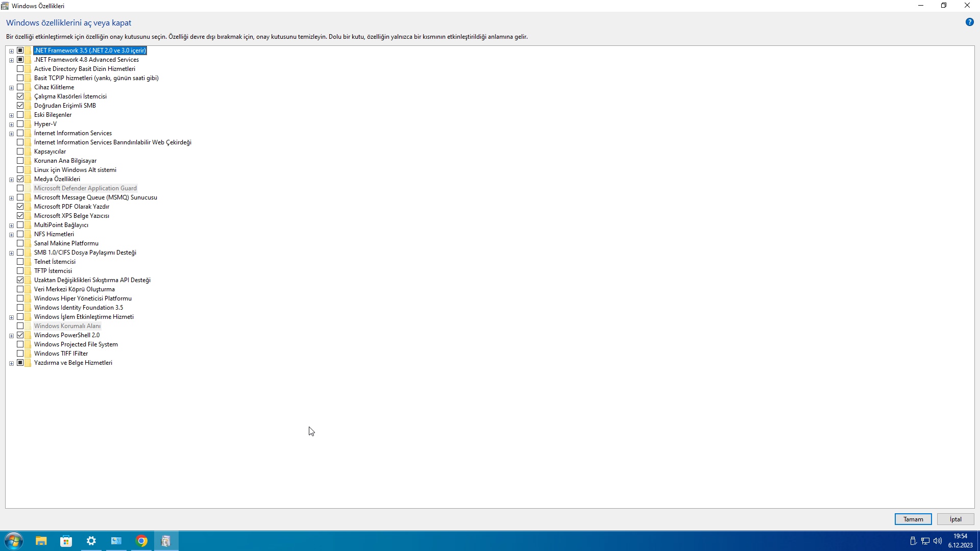The height and width of the screenshot is (551, 980).
Task: Expand Yazdırma ve Belge Hizmetleri node
Action: tap(11, 363)
